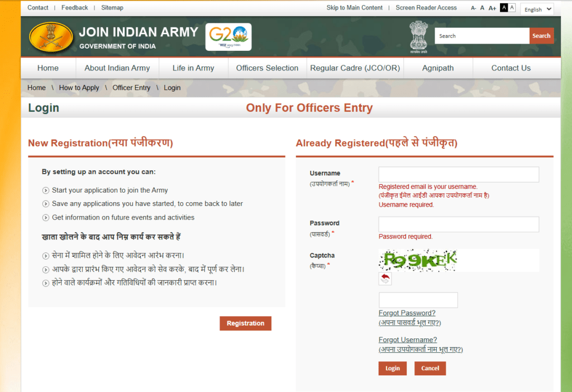Click 'Password required.' error text
Screen dimensions: 572x392
click(x=406, y=237)
